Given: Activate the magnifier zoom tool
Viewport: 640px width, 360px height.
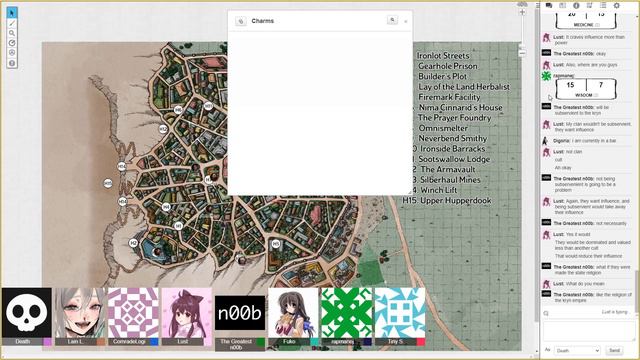Looking at the screenshot, I should point(12,33).
